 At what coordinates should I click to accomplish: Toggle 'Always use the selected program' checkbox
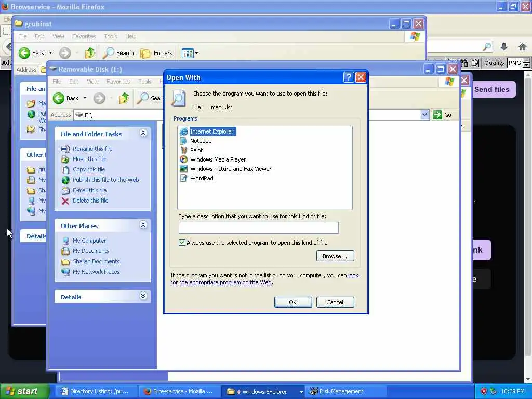click(182, 242)
